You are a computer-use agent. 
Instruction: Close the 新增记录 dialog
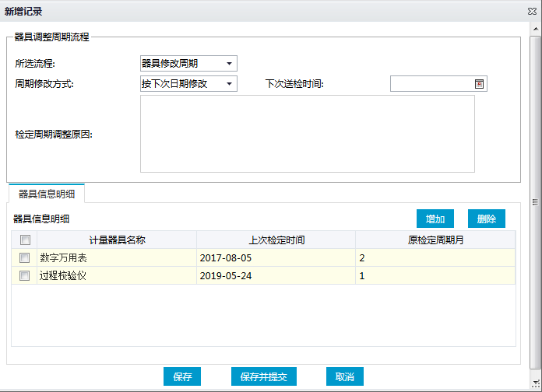531,12
